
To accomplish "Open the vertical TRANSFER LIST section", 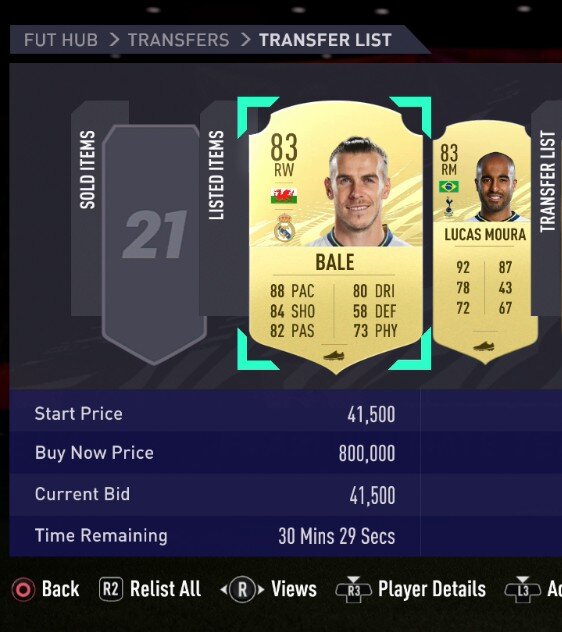I will point(547,181).
